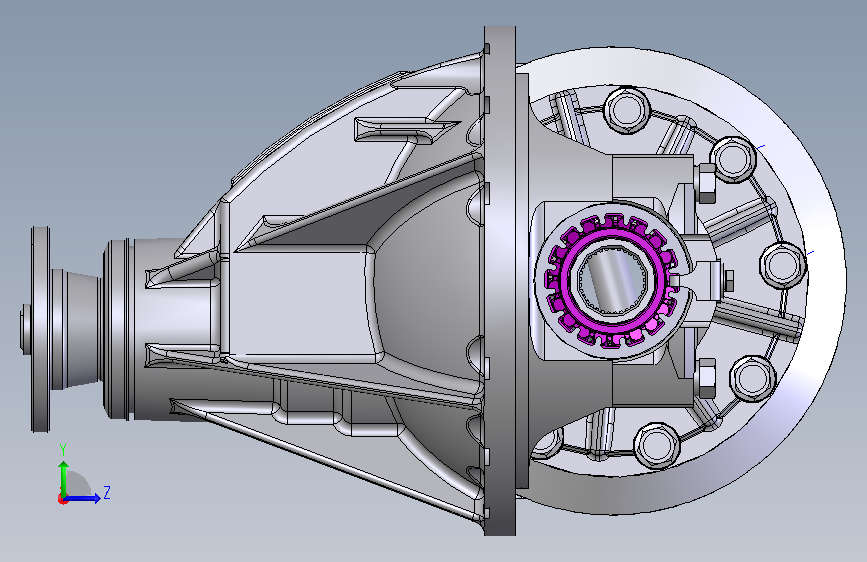The width and height of the screenshot is (867, 562).
Task: Click the red origin point of triad
Action: 62,499
